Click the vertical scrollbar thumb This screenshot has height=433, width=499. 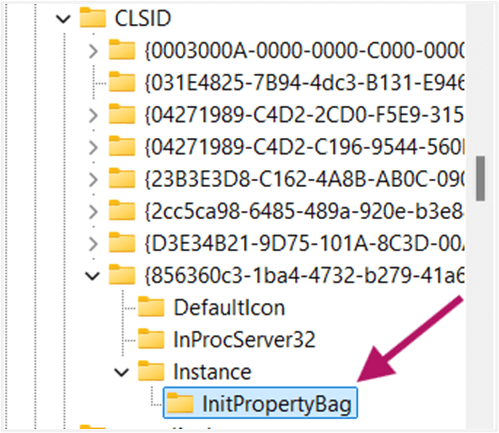click(480, 178)
